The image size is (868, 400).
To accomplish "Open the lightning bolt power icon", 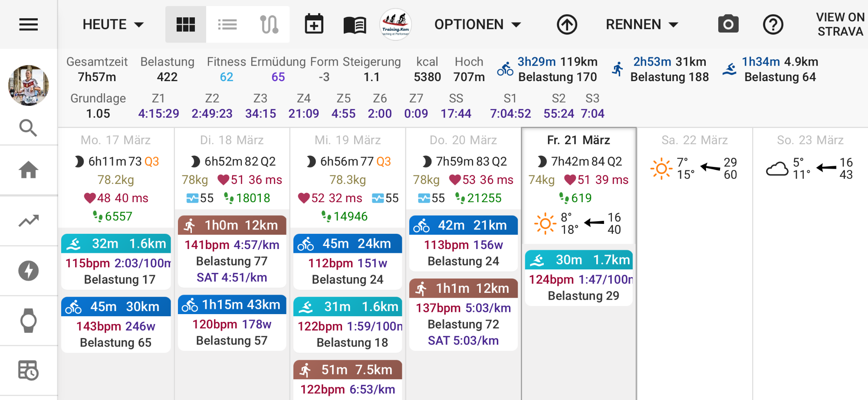I will [x=29, y=271].
